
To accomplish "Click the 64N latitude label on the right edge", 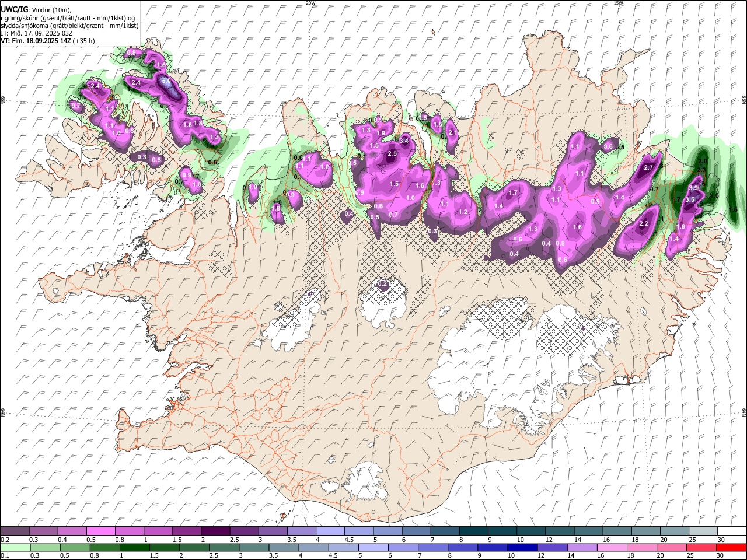I will 744,412.
